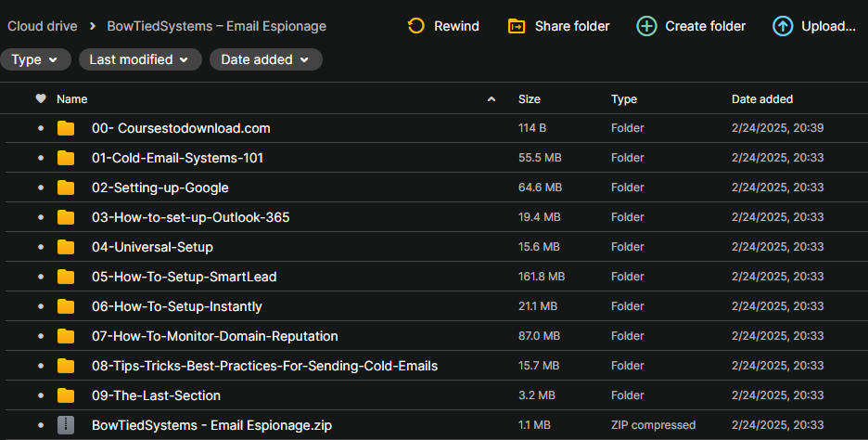Click the Share folder icon
This screenshot has width=868, height=440.
517,26
